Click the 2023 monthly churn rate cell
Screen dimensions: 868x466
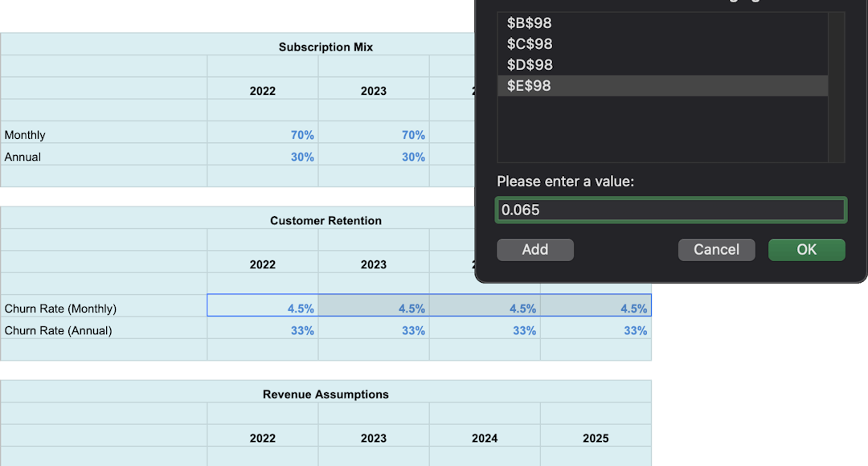(374, 309)
